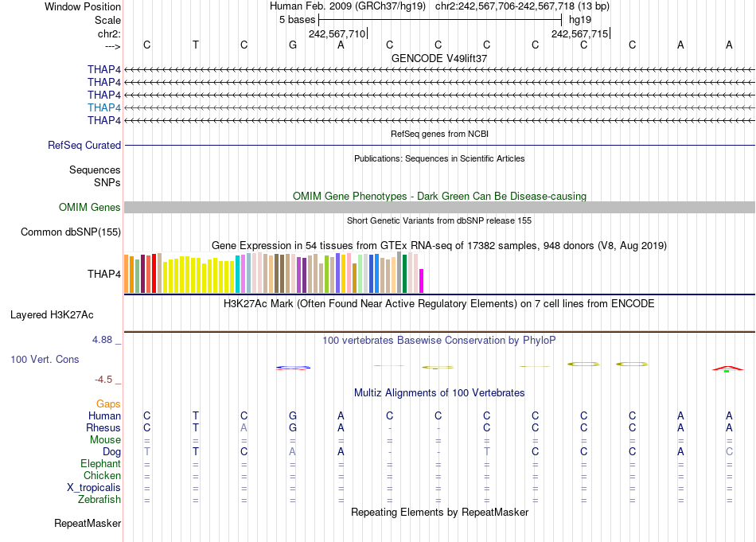Viewport: 756px width, 542px height.
Task: Click the '5 bases' scale bar label
Action: (297, 20)
